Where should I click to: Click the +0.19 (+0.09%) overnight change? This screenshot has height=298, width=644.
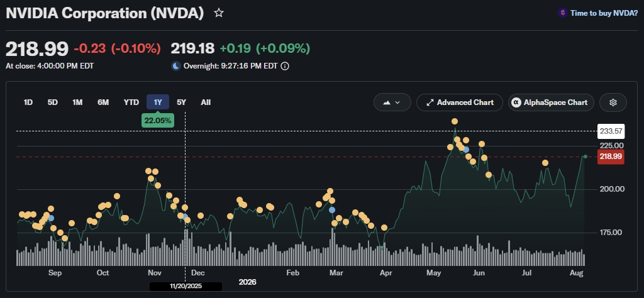click(265, 49)
